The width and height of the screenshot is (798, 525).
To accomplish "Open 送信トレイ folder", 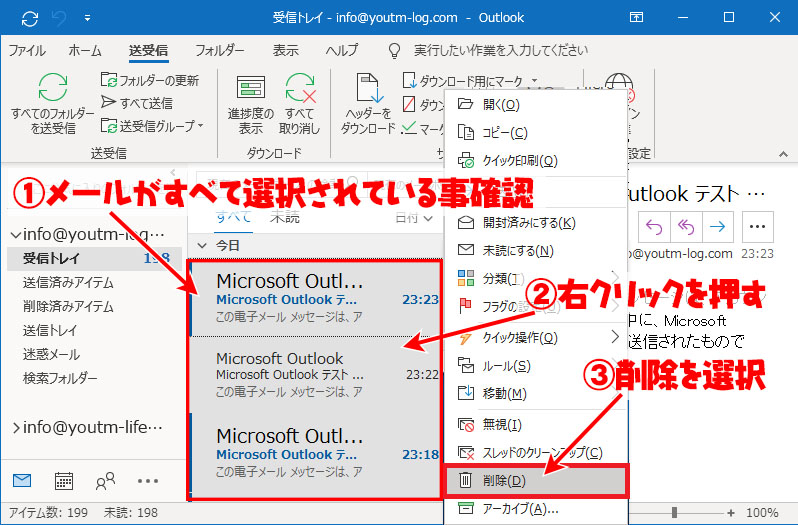I will (50, 330).
